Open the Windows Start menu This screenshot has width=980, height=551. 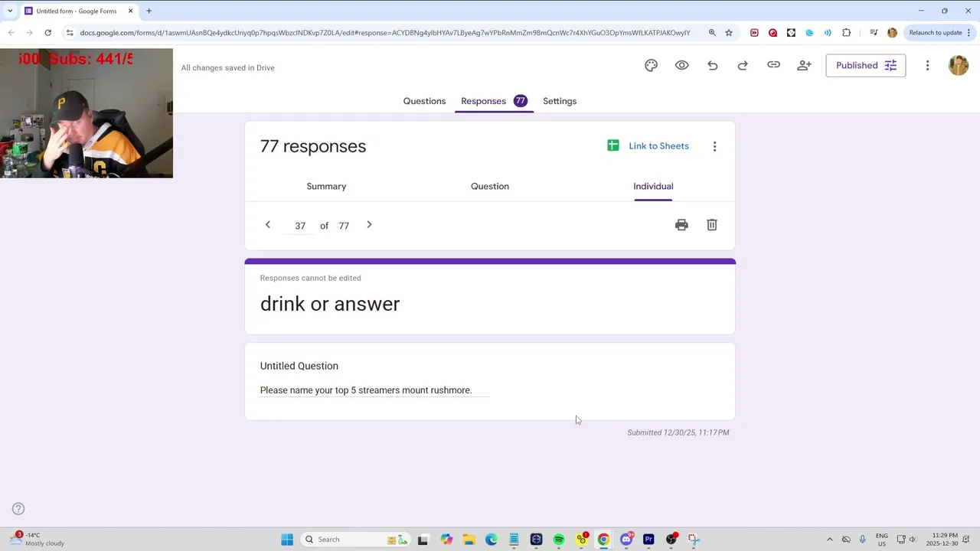[287, 540]
